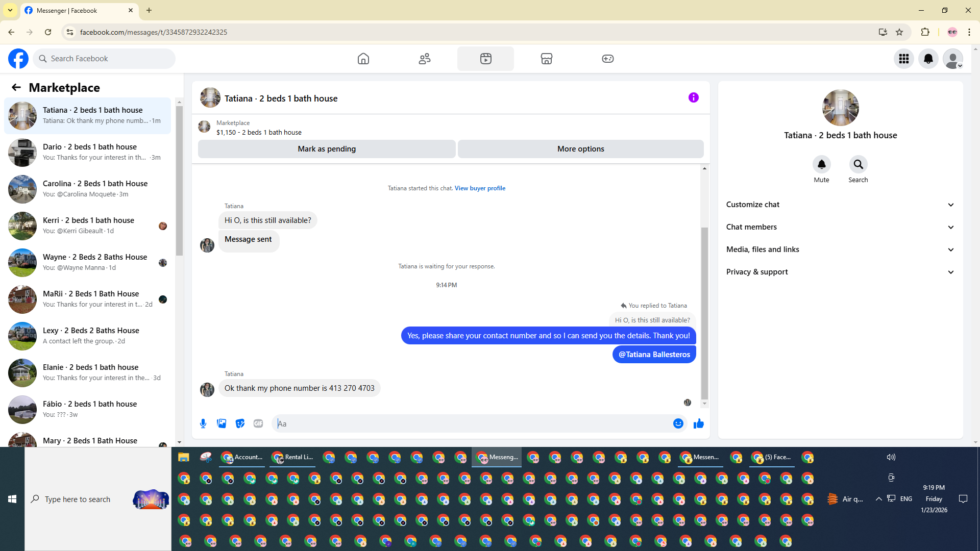Open the emoji picker in message box

coord(678,423)
